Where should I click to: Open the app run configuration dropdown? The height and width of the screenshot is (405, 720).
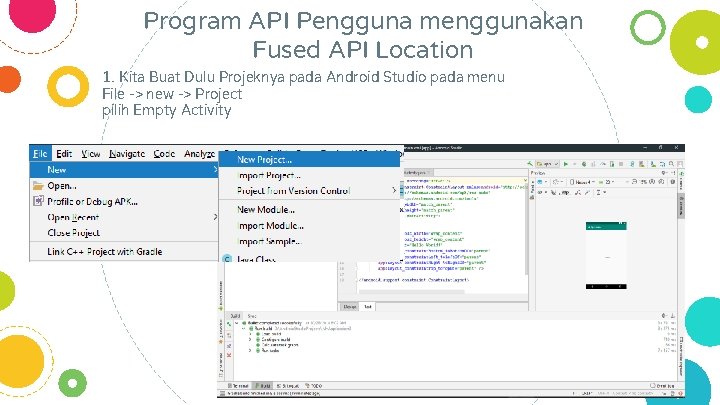547,164
